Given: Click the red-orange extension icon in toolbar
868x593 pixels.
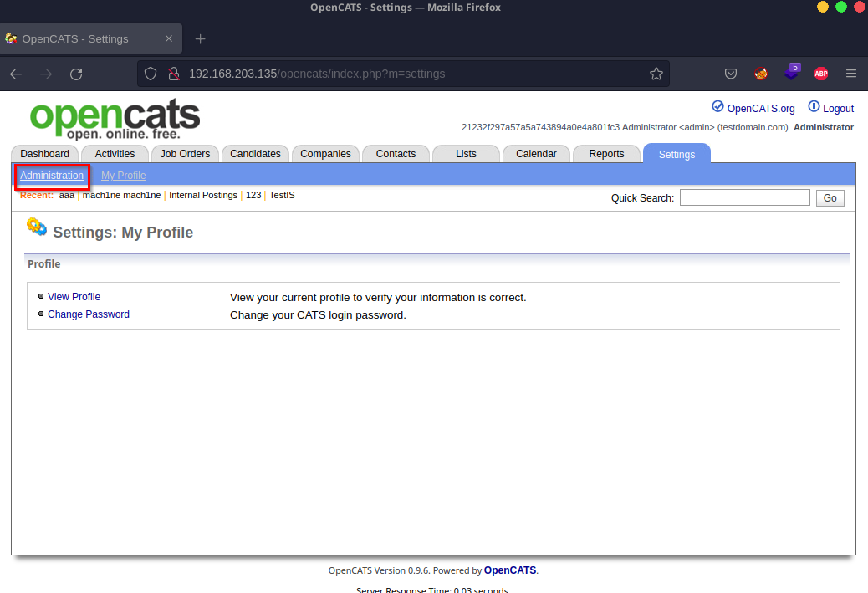Looking at the screenshot, I should point(761,74).
